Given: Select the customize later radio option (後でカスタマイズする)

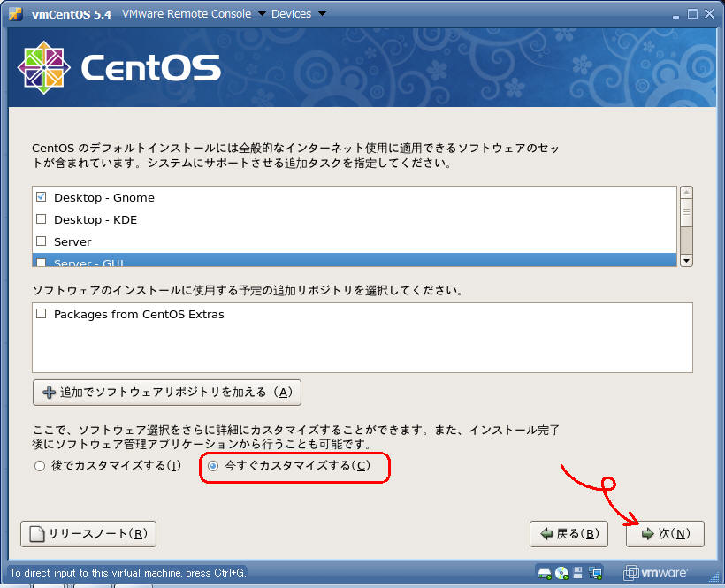Looking at the screenshot, I should [39, 466].
